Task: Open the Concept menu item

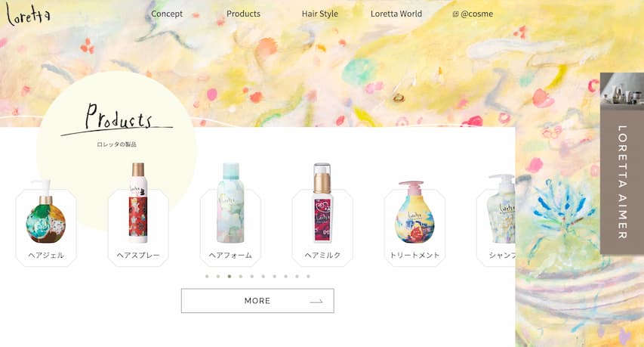Action: [x=167, y=14]
